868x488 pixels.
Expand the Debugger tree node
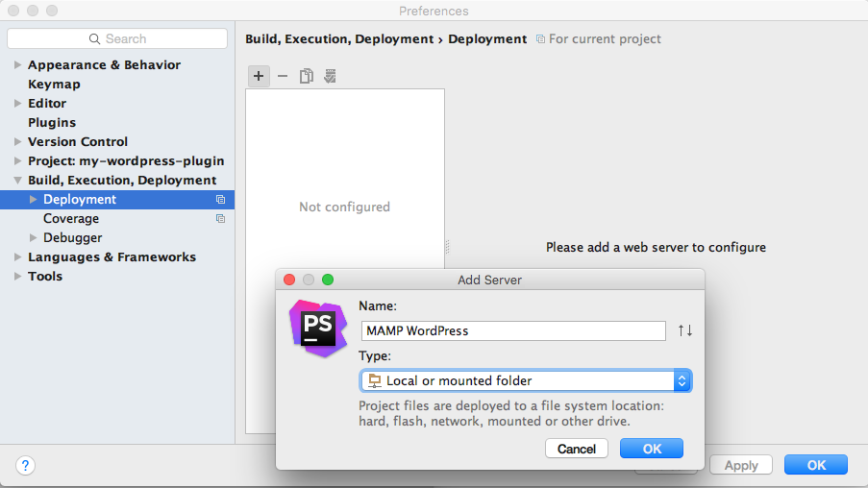pos(34,238)
